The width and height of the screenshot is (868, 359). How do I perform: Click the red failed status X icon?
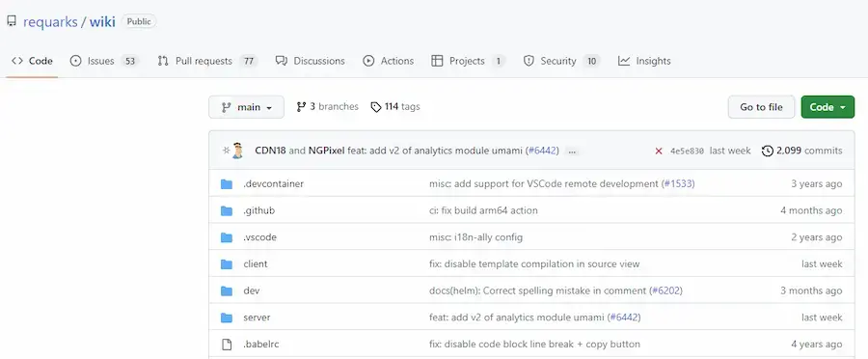(x=658, y=151)
